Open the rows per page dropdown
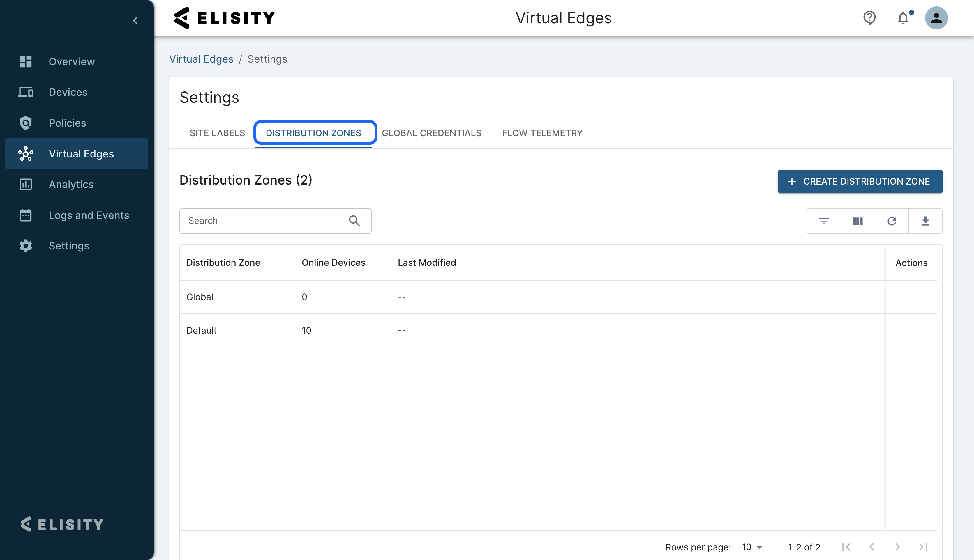Image resolution: width=974 pixels, height=560 pixels. pyautogui.click(x=752, y=547)
